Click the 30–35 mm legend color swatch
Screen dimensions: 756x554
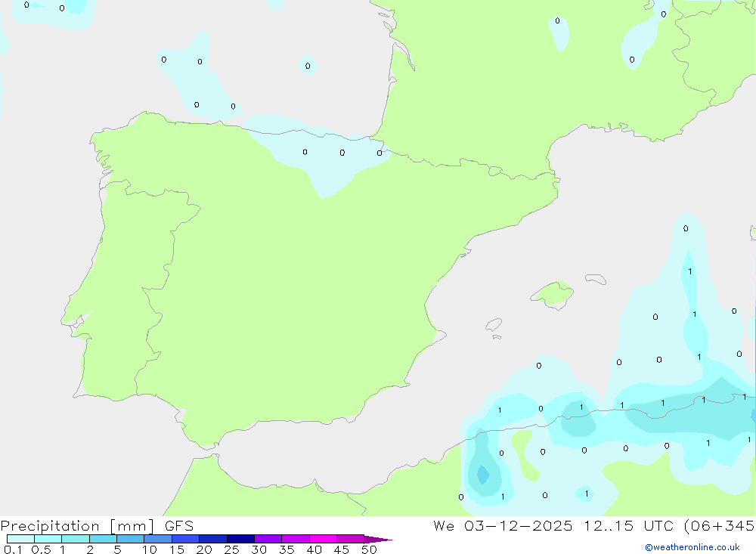pos(268,539)
